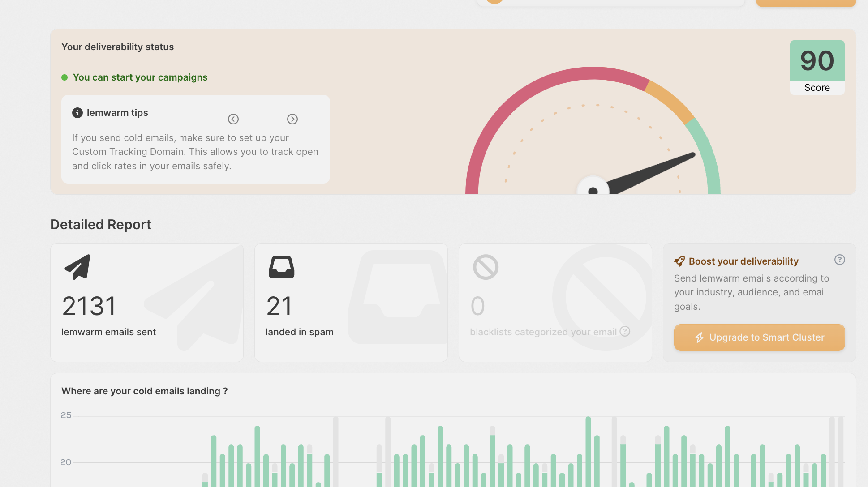Open help tooltip for blacklists categorized

click(625, 331)
